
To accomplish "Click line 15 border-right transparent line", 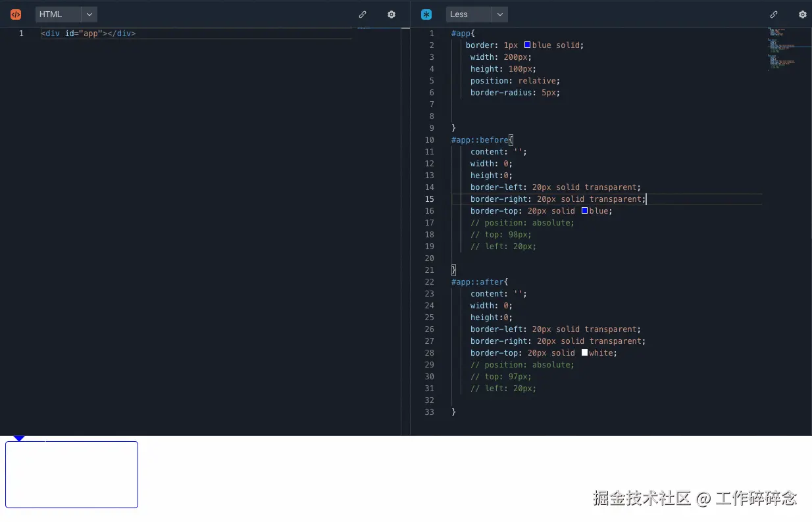I will (x=558, y=199).
